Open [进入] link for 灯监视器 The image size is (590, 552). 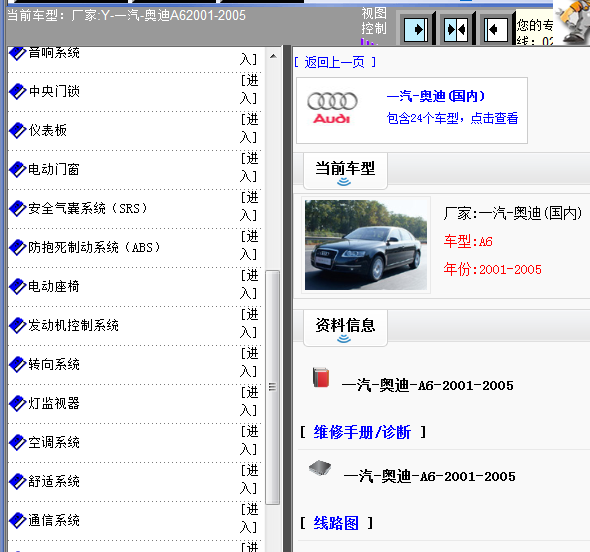click(x=249, y=401)
